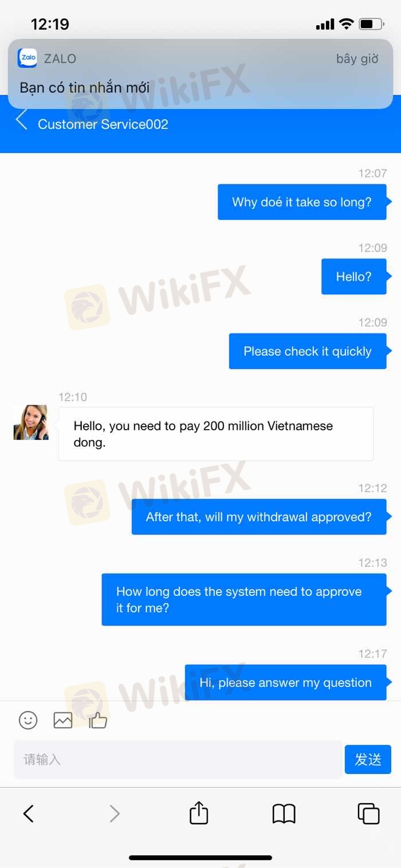Tap the Zalo app icon in notification

click(27, 58)
